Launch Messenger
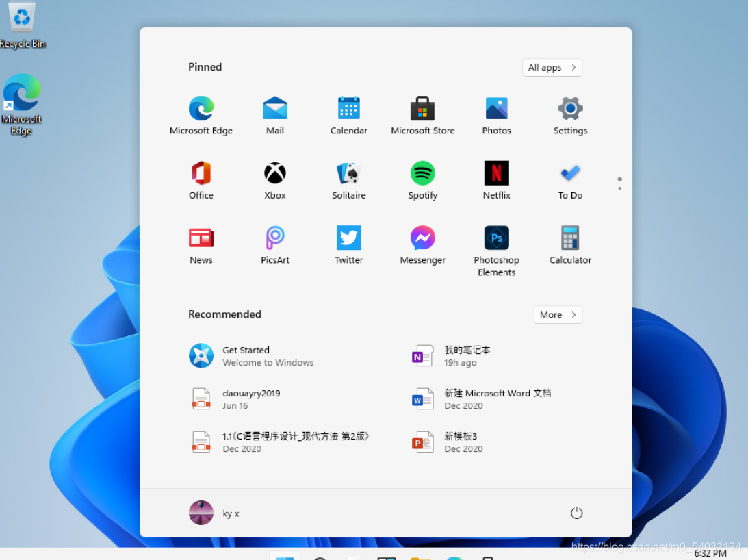This screenshot has width=748, height=560. (423, 245)
